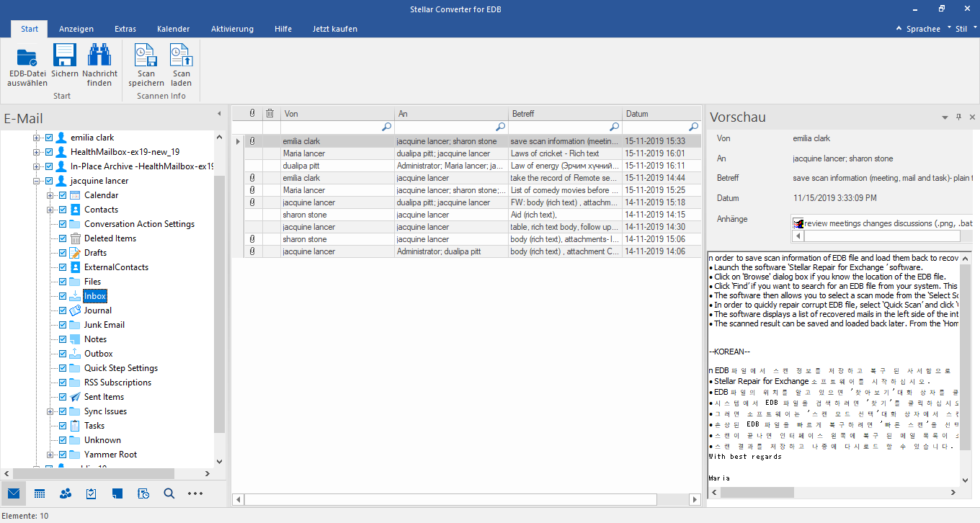Screen dimensions: 980x523
Task: Click the EDB-Datei auswählen icon
Action: click(27, 57)
